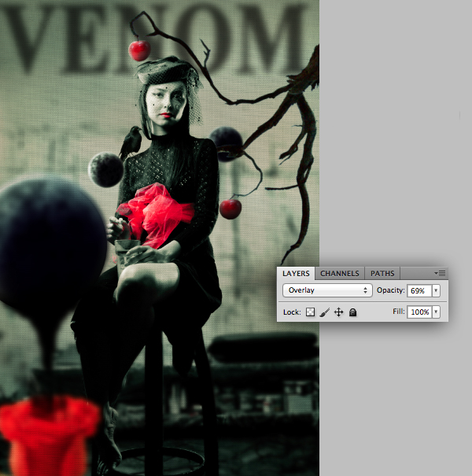
Task: Open the Fill slider arrow
Action: click(x=436, y=312)
